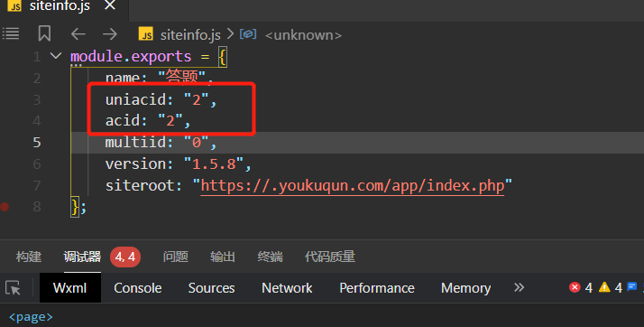The image size is (644, 327).
Task: Click the name value "答题"
Action: point(181,77)
